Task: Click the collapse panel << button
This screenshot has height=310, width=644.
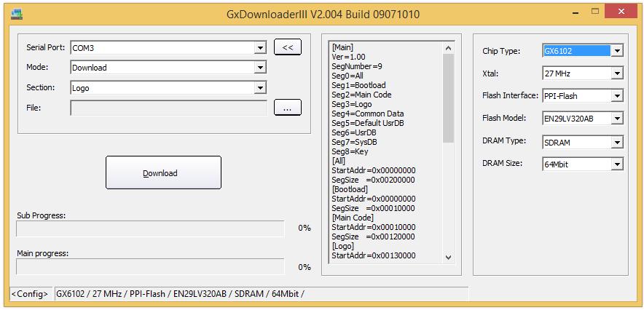Action: click(287, 48)
